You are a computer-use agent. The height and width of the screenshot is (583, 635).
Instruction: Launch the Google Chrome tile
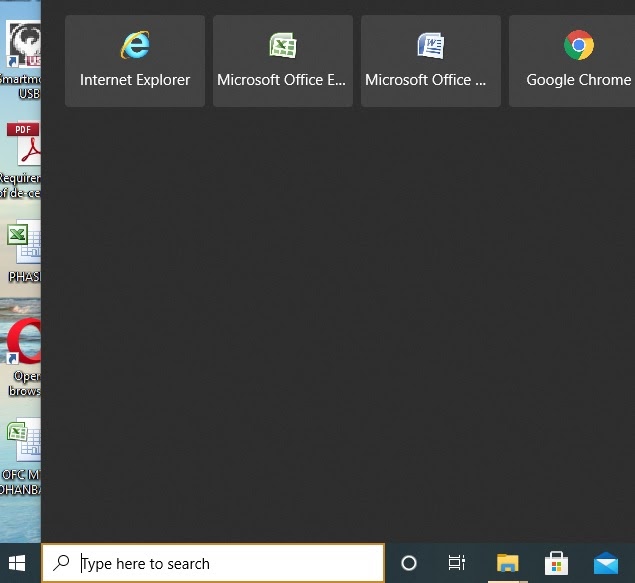coord(572,61)
